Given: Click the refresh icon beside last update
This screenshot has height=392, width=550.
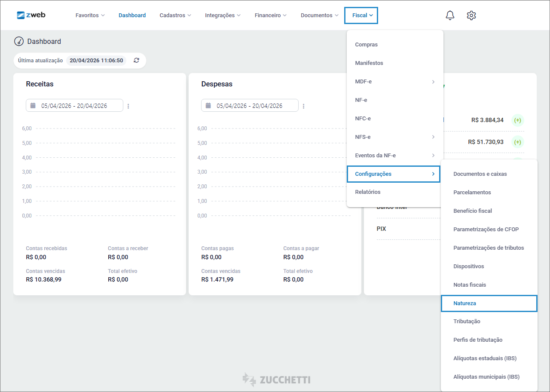Looking at the screenshot, I should [x=137, y=61].
